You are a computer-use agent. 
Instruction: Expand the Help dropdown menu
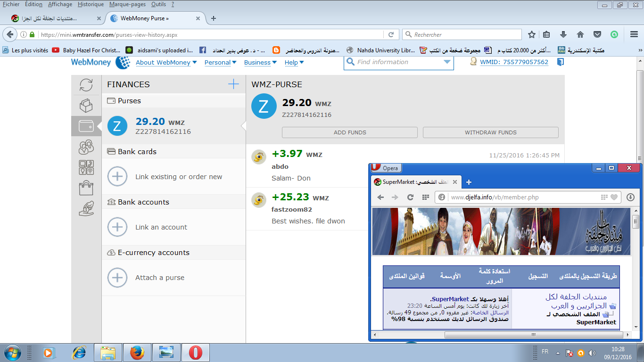(294, 62)
